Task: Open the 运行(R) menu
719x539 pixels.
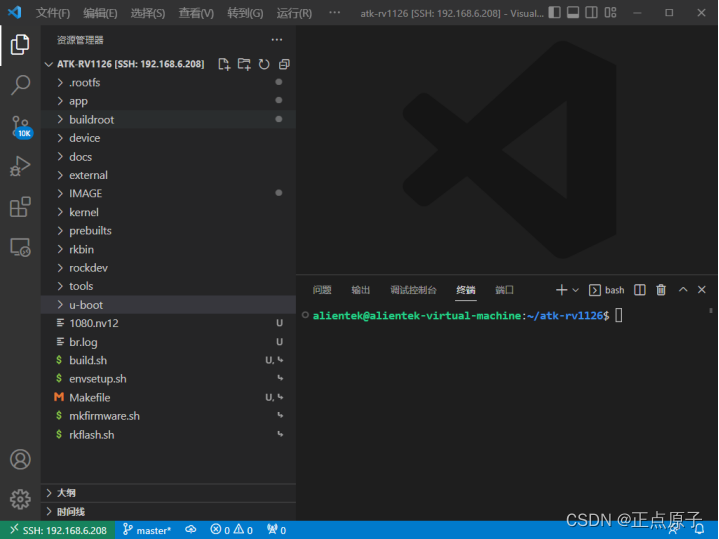Action: point(294,13)
